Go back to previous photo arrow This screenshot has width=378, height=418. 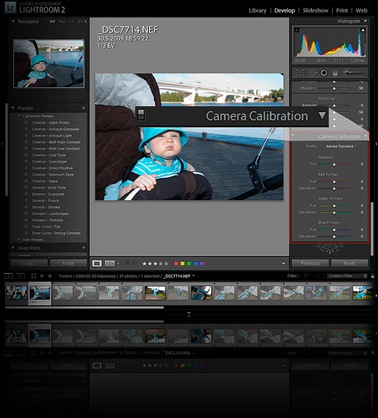point(42,276)
